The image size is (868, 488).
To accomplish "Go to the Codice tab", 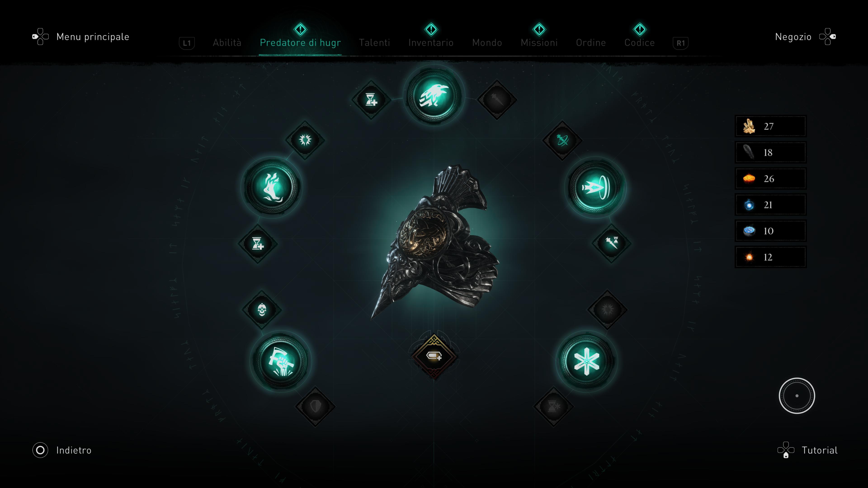I will point(639,43).
